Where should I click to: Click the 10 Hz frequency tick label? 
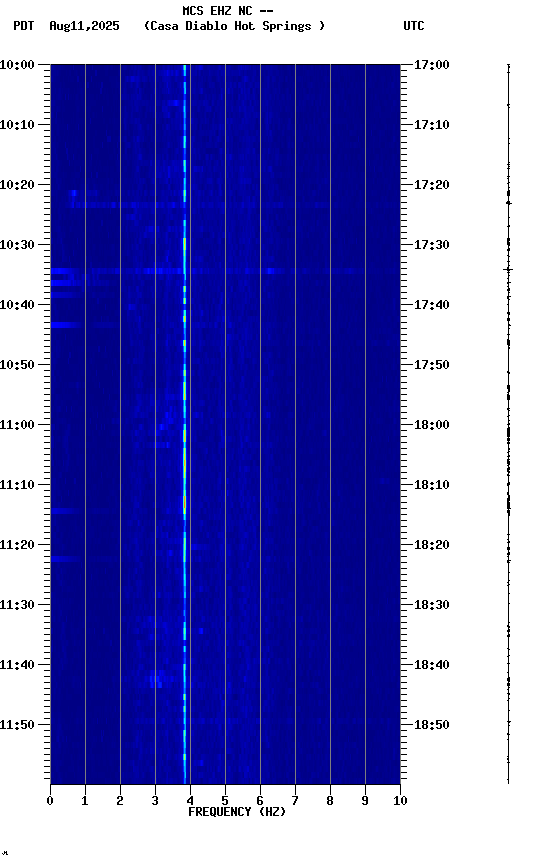400,801
